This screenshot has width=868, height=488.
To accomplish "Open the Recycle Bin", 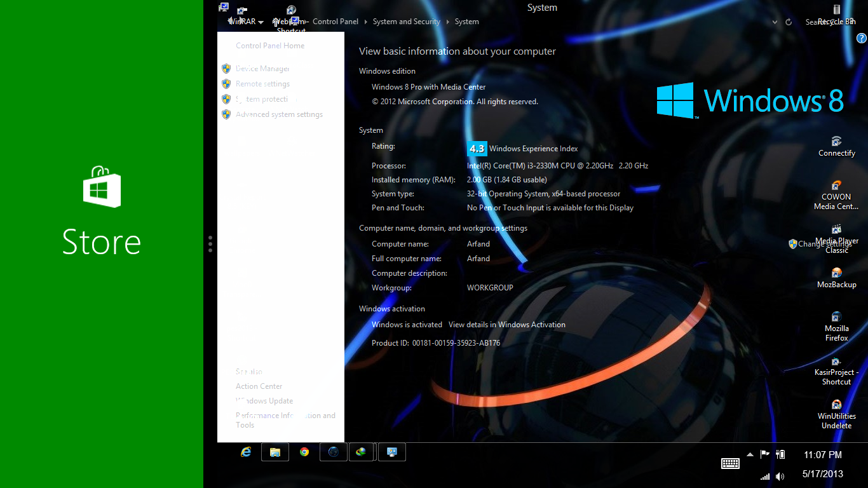I will (837, 13).
